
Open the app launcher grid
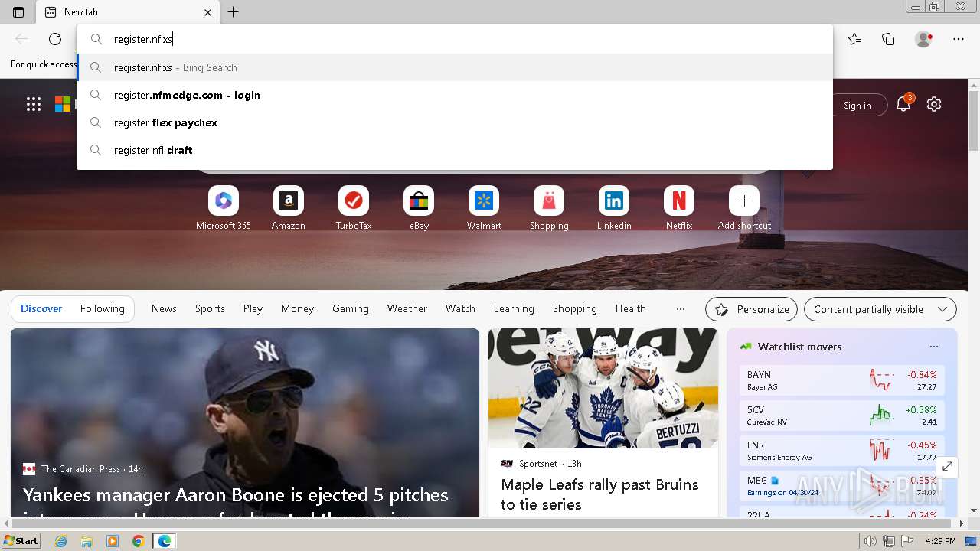[x=34, y=104]
